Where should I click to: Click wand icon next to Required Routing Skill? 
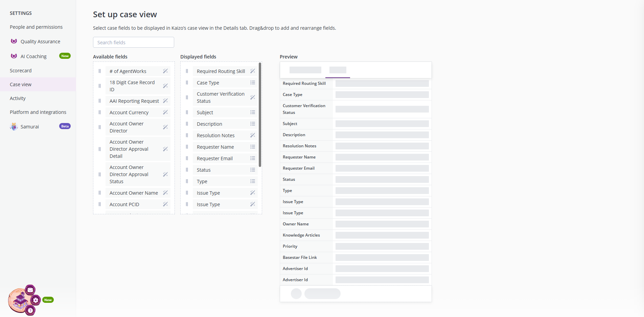click(x=253, y=71)
